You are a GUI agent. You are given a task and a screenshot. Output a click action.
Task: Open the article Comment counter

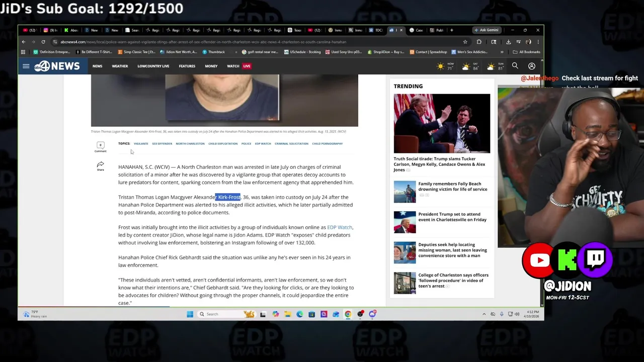tap(100, 147)
